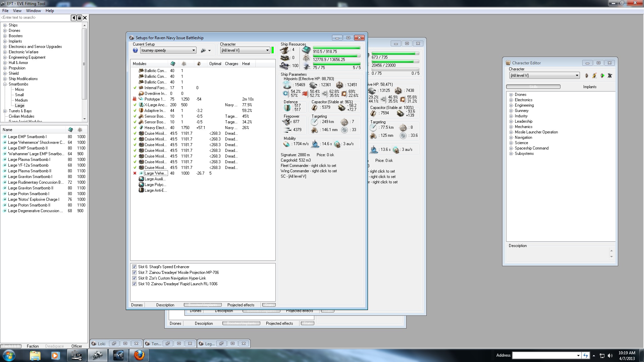This screenshot has height=362, width=644.
Task: Uncheck Slot 6 Shaqil's Speed Enhancer
Action: tap(135, 267)
